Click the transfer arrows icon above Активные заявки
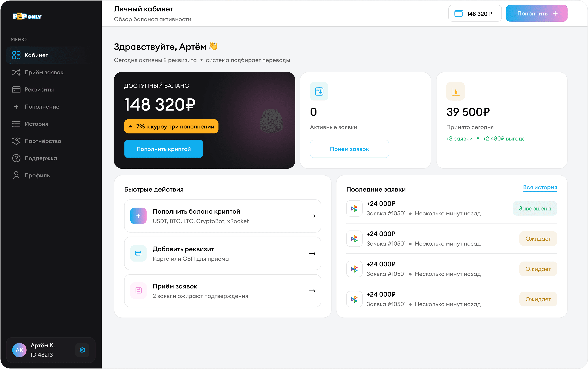588x369 pixels. (x=319, y=91)
